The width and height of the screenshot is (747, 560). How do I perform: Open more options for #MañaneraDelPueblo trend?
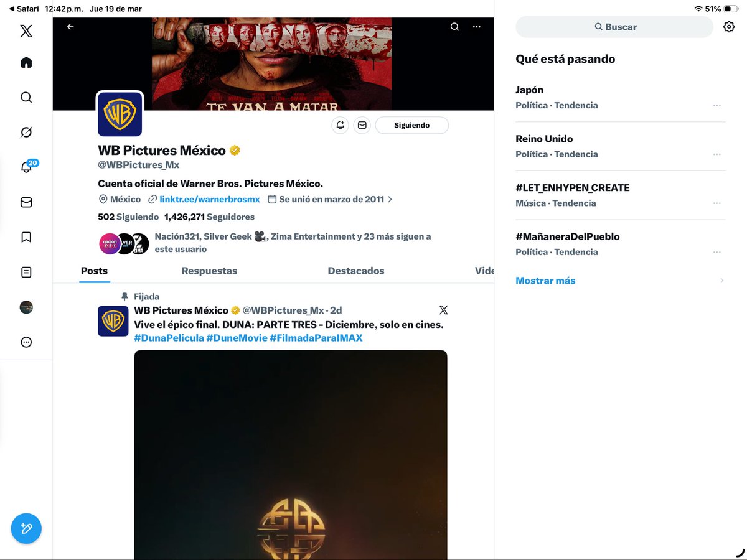(x=716, y=252)
